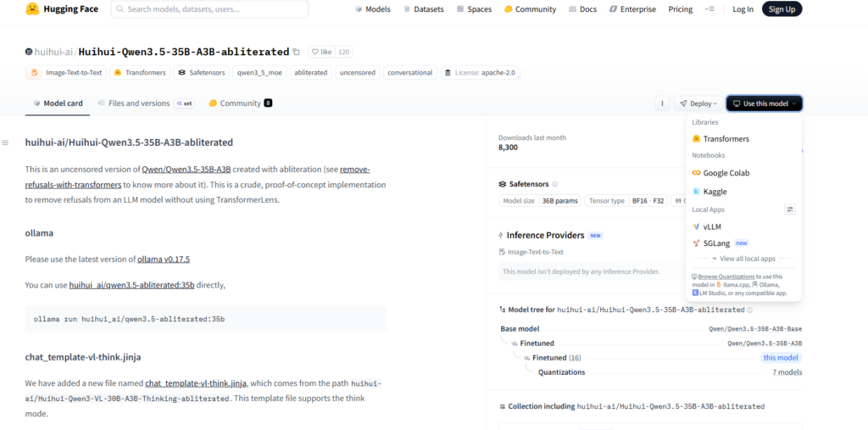The width and height of the screenshot is (868, 430).
Task: Click the uncensored tag
Action: 358,73
